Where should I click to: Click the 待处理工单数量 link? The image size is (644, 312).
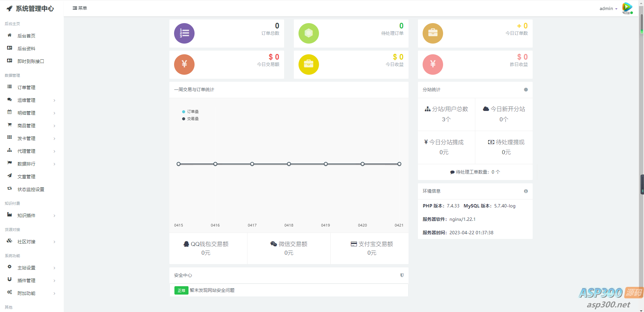[475, 172]
